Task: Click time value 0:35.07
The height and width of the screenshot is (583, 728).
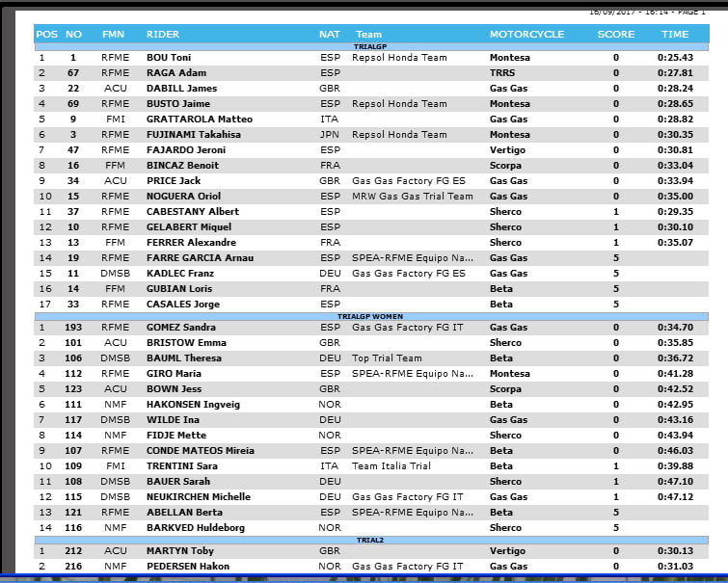Action: [675, 242]
